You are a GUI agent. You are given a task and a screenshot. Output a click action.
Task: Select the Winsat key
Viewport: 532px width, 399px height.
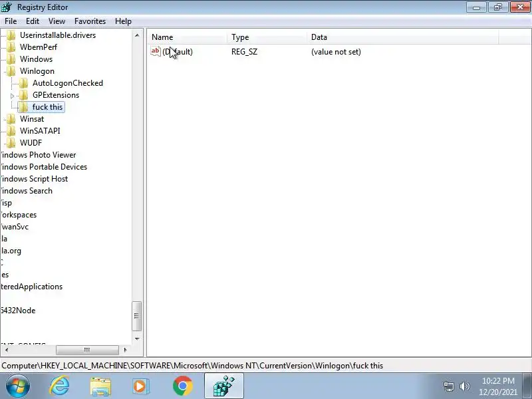pyautogui.click(x=32, y=119)
